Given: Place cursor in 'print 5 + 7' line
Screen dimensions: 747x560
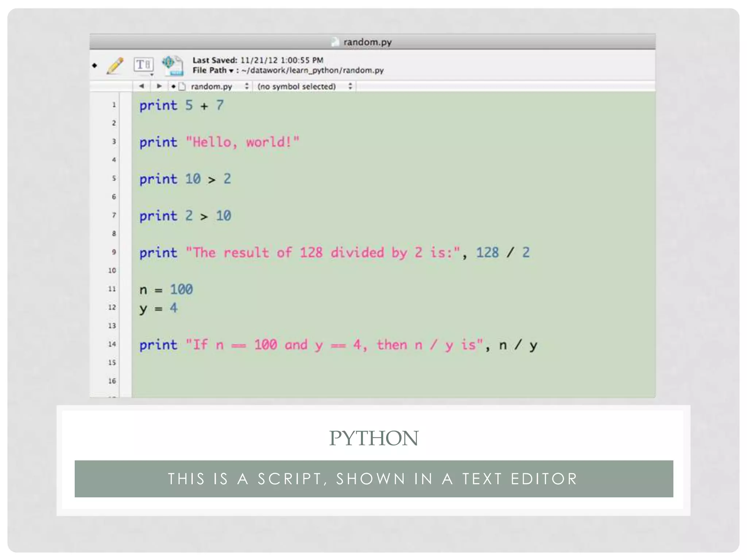Looking at the screenshot, I should [181, 106].
